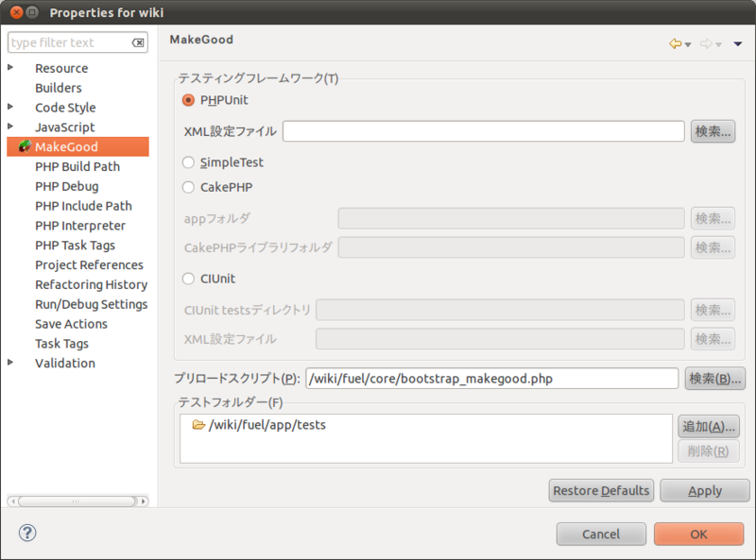756x560 pixels.
Task: Select the CIUnit radio button
Action: (x=188, y=279)
